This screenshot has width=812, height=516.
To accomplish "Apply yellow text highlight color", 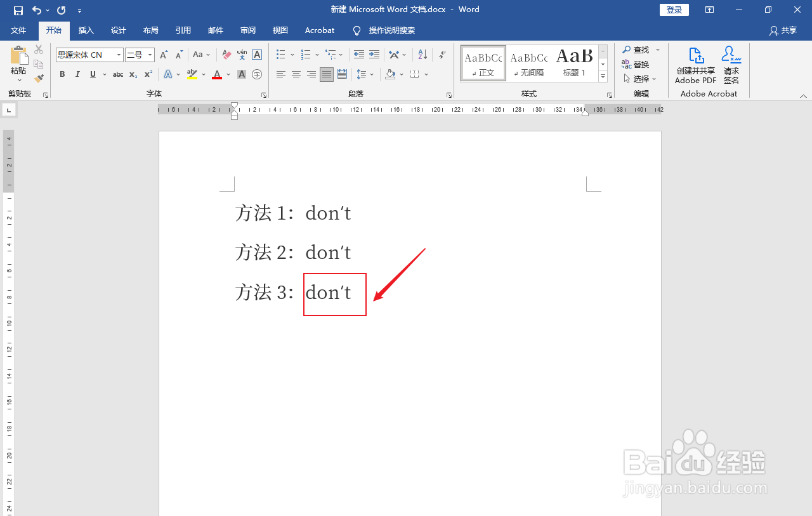I will click(x=193, y=75).
